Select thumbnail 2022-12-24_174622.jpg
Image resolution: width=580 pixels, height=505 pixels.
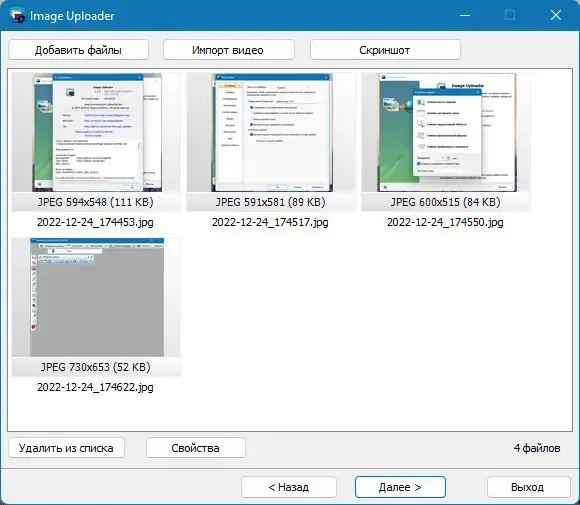pyautogui.click(x=96, y=297)
